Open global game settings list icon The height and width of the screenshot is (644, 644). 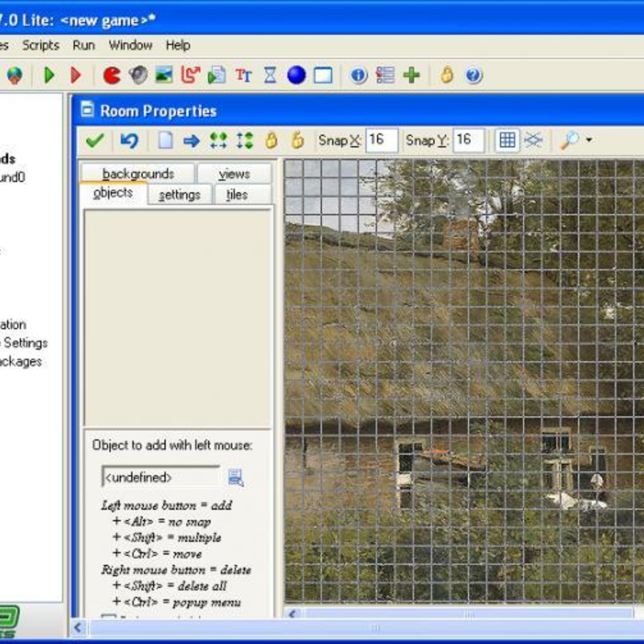(385, 75)
